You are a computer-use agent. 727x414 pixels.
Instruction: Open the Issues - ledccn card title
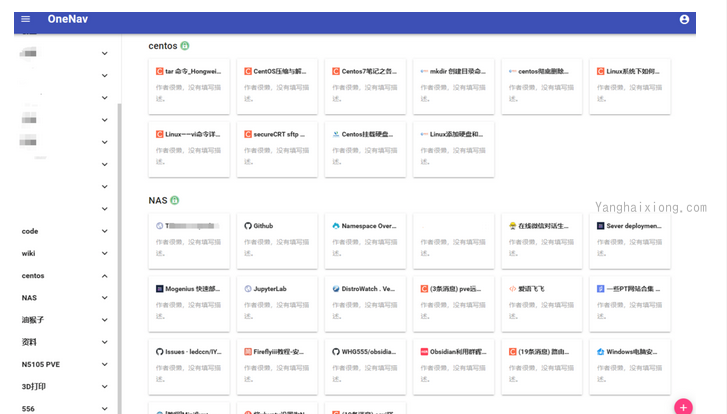point(193,352)
